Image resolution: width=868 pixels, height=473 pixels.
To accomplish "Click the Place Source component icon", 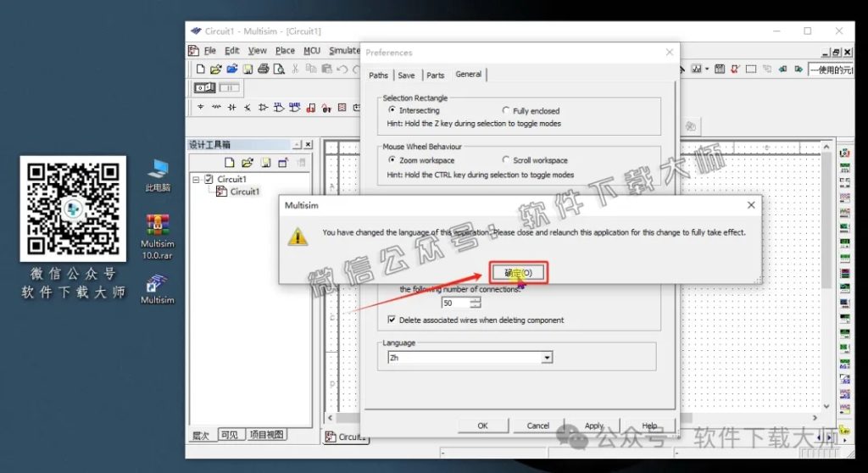I will point(201,108).
